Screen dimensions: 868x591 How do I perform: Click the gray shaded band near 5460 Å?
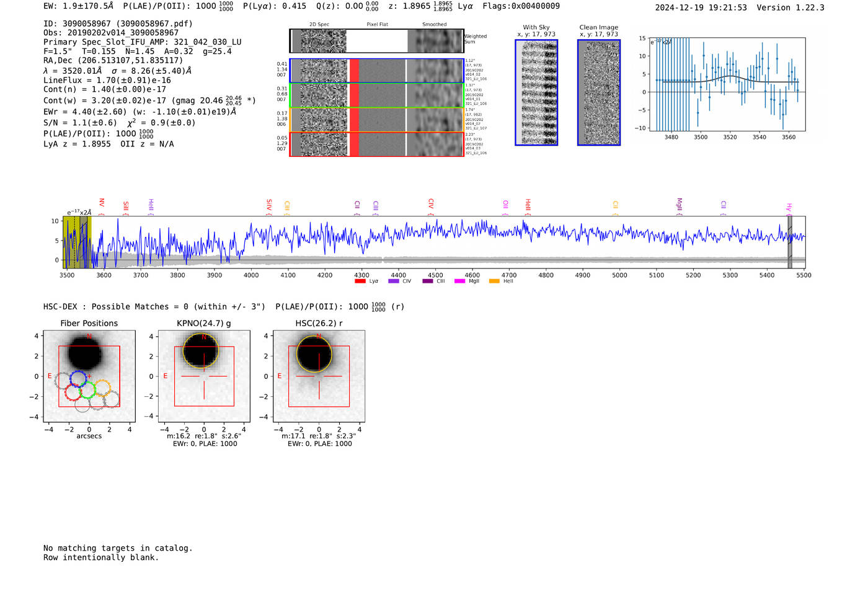790,242
